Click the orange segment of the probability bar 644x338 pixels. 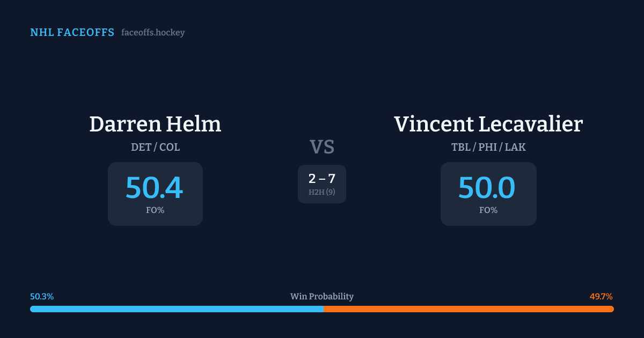(467, 309)
